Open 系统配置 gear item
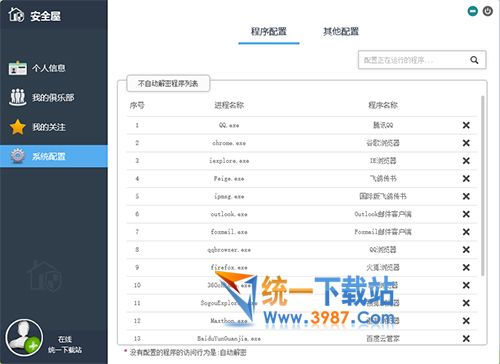Screen dimensions: 500x364 (x=54, y=156)
